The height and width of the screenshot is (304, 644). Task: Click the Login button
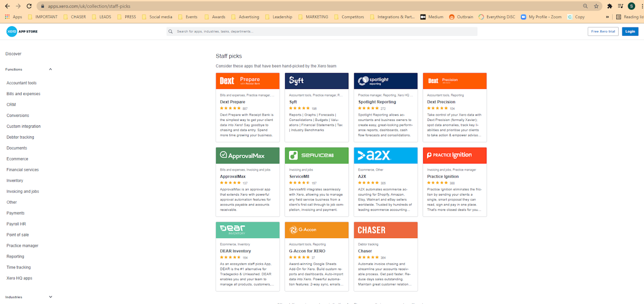tap(630, 31)
